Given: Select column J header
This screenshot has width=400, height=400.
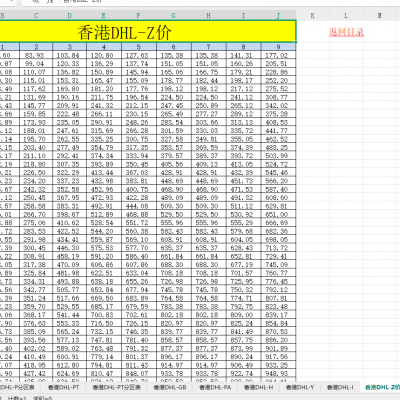Looking at the screenshot, I should click(x=278, y=15).
